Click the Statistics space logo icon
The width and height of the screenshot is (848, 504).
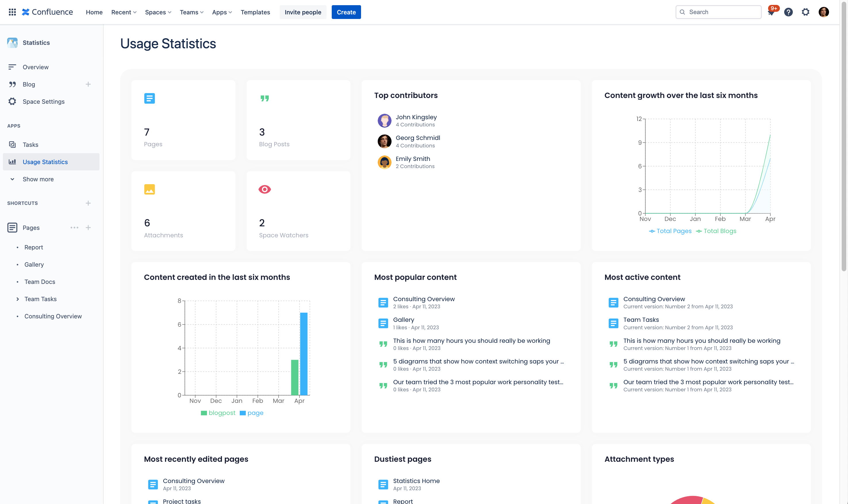point(12,43)
